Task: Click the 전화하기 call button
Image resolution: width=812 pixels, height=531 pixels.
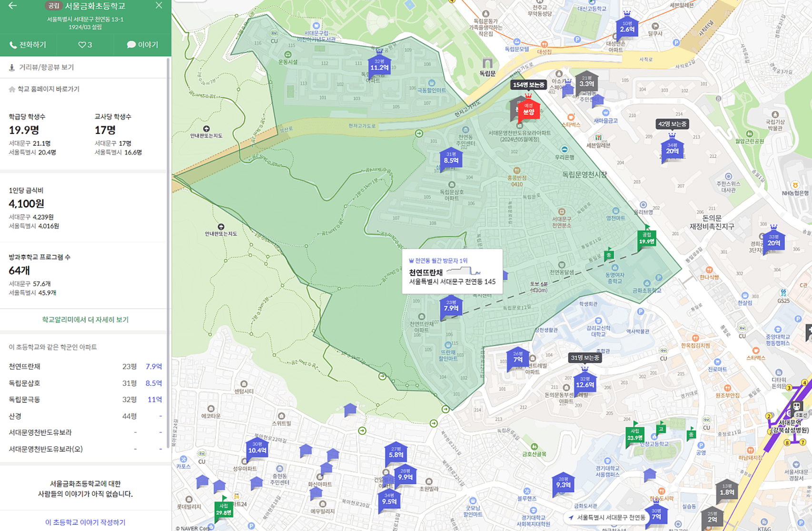Action: pos(28,45)
